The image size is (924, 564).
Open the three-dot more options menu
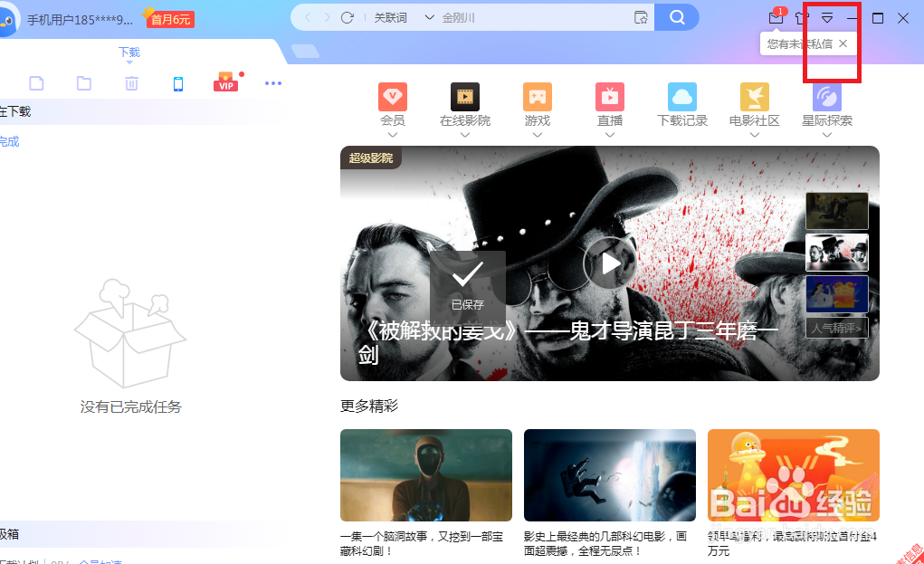[x=272, y=83]
